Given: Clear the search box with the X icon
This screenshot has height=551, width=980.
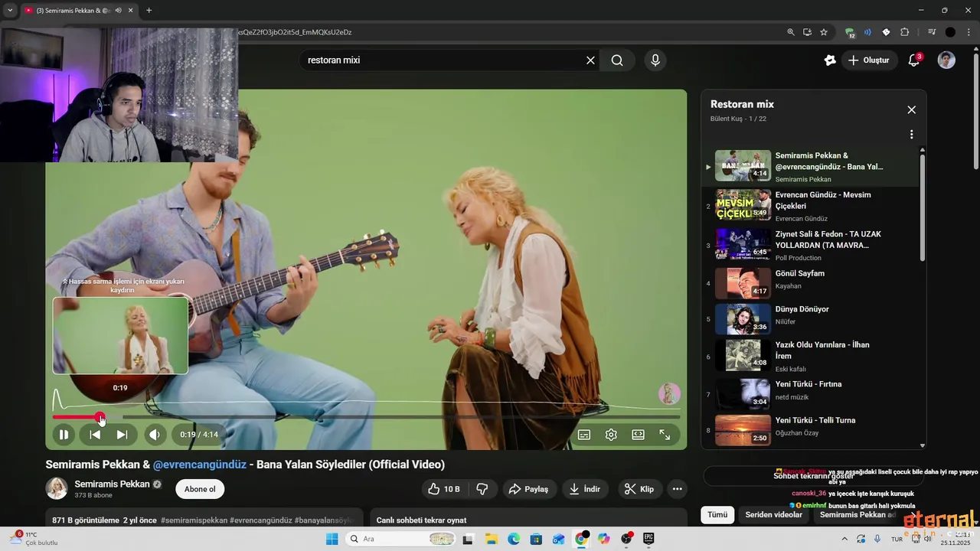Looking at the screenshot, I should [x=590, y=60].
